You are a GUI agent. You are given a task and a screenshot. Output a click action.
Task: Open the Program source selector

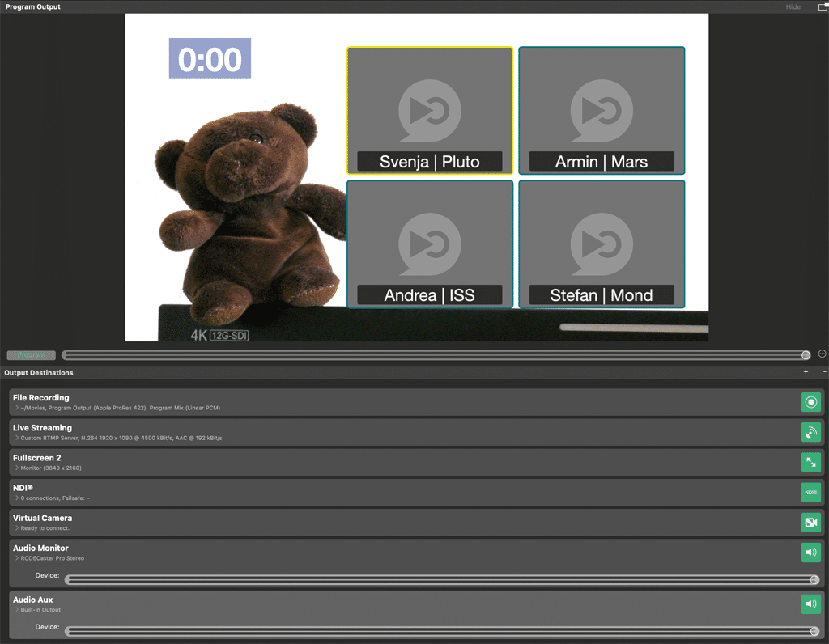pyautogui.click(x=32, y=355)
